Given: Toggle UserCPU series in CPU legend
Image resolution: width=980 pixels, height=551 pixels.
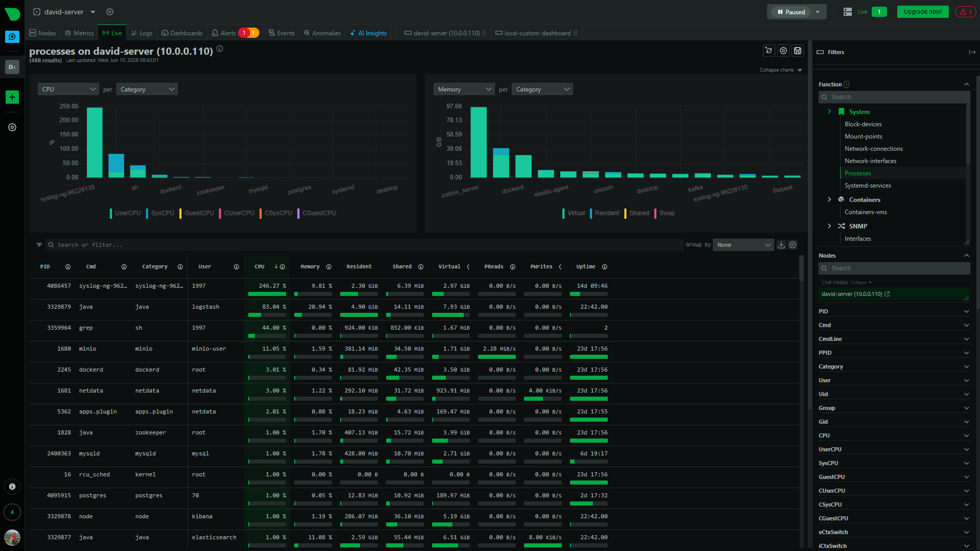Looking at the screenshot, I should [126, 213].
